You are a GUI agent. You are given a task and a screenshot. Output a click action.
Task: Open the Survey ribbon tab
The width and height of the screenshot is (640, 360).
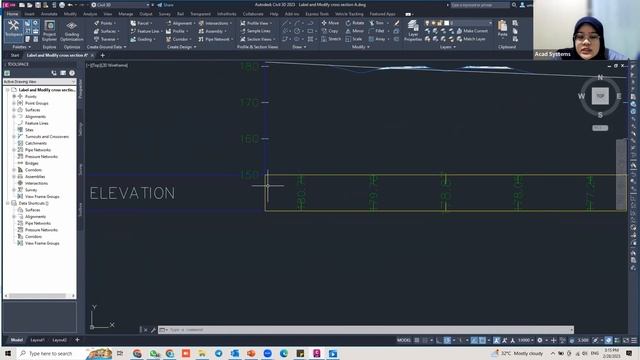coord(164,14)
